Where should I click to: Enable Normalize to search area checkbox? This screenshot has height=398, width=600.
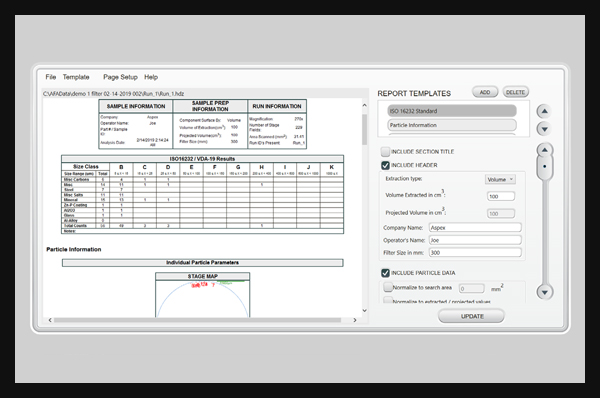tap(388, 287)
